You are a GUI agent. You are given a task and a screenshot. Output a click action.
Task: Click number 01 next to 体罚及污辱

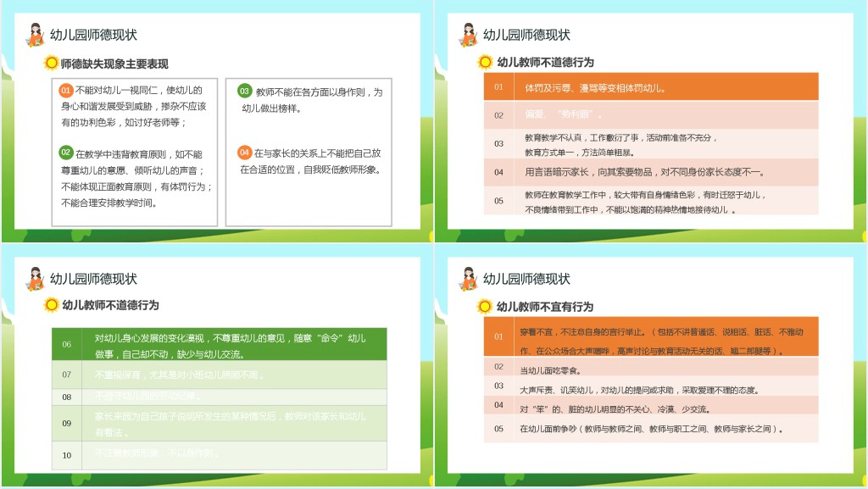(x=498, y=86)
